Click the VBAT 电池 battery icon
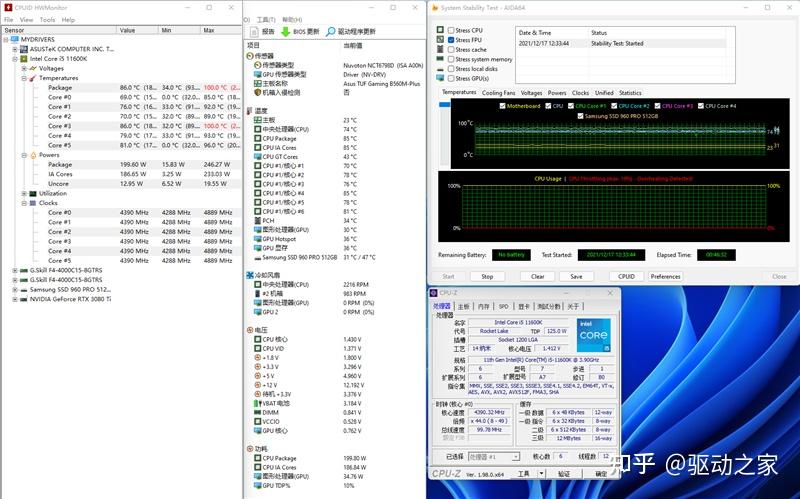This screenshot has height=499, width=800. click(x=258, y=403)
